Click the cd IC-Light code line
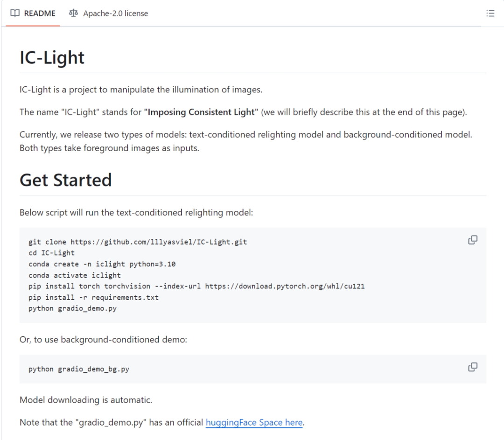The height and width of the screenshot is (440, 504). [x=51, y=253]
